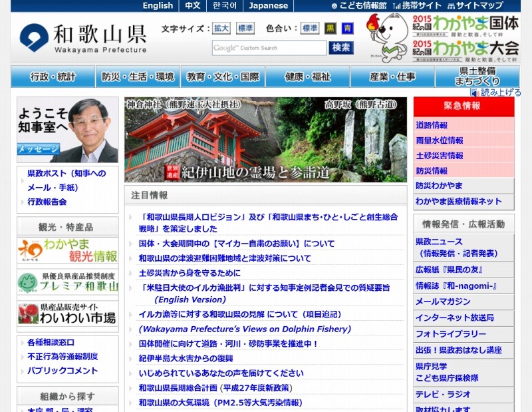The width and height of the screenshot is (532, 412).
Task: Switch language to Japanese
Action: pyautogui.click(x=268, y=6)
